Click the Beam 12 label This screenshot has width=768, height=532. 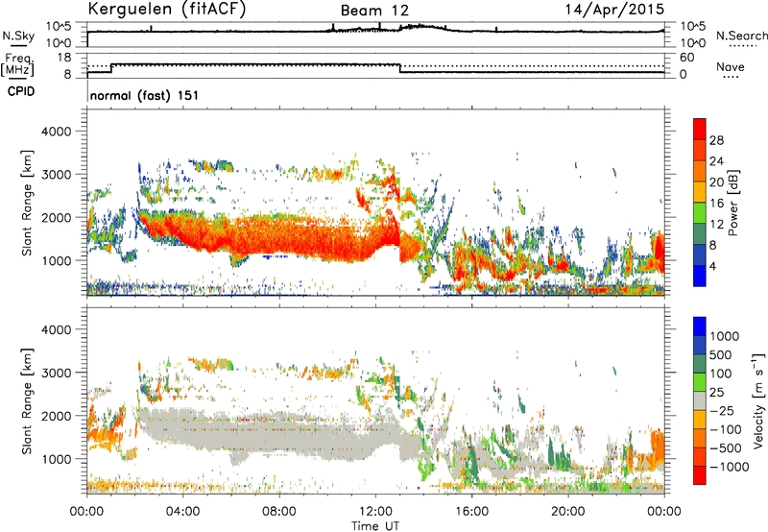[374, 11]
